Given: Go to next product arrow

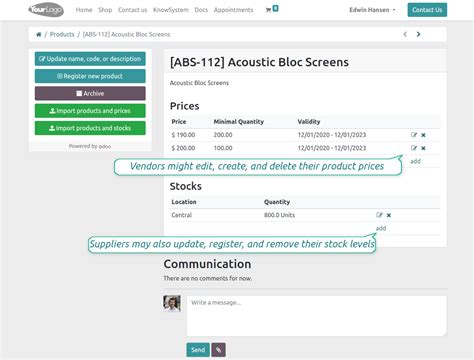Looking at the screenshot, I should coord(418,34).
